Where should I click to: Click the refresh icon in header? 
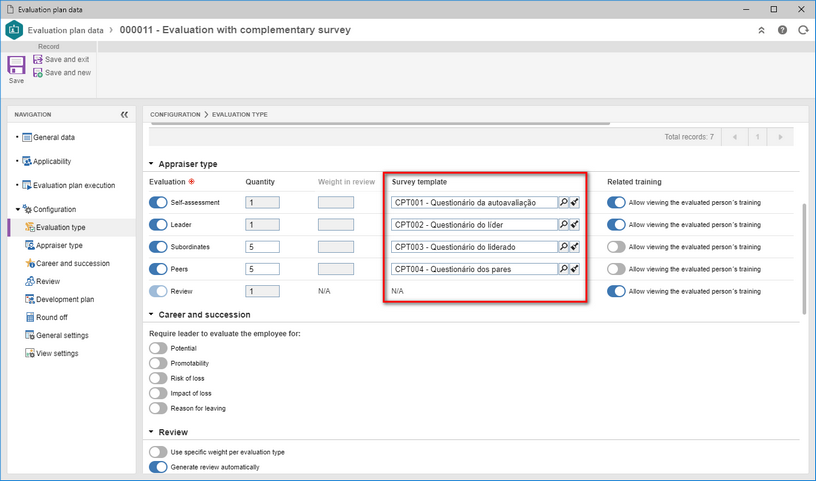tap(803, 30)
